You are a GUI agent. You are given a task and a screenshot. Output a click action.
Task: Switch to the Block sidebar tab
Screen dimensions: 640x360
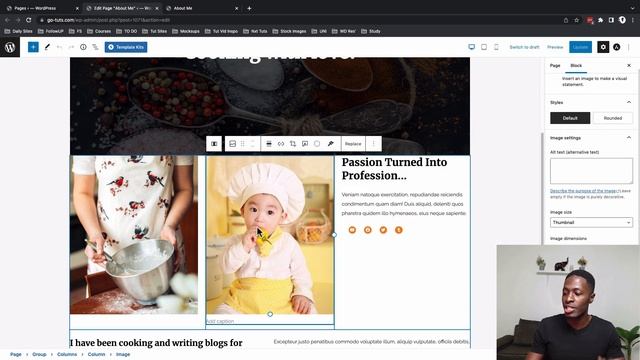[x=576, y=65]
